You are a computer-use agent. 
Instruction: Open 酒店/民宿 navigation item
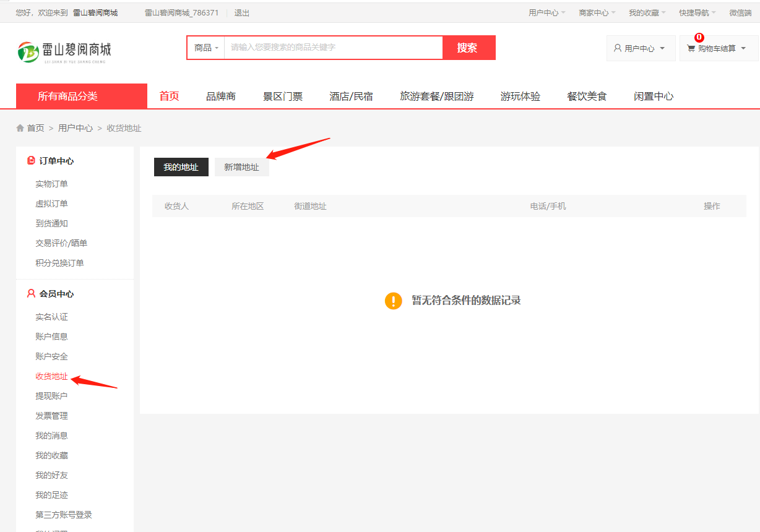click(351, 97)
